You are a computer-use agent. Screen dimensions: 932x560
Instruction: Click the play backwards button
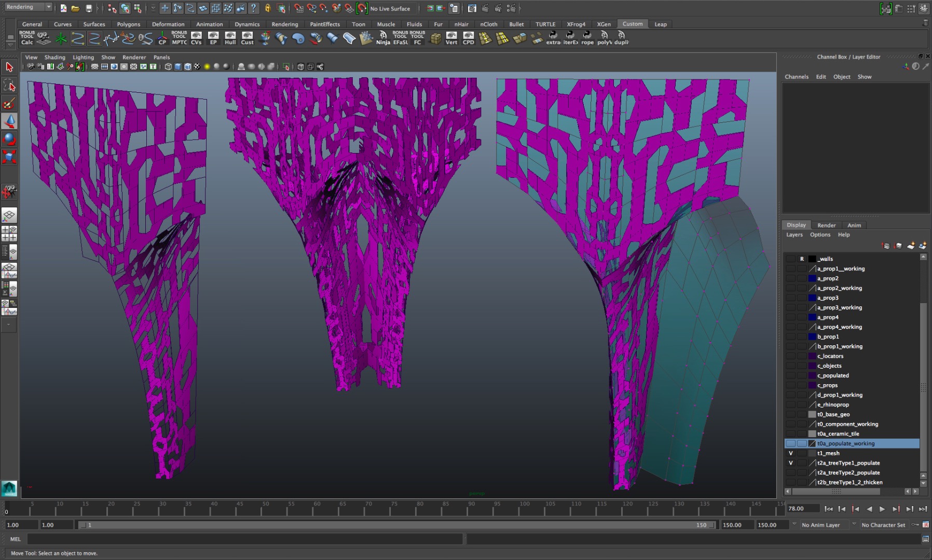click(869, 509)
